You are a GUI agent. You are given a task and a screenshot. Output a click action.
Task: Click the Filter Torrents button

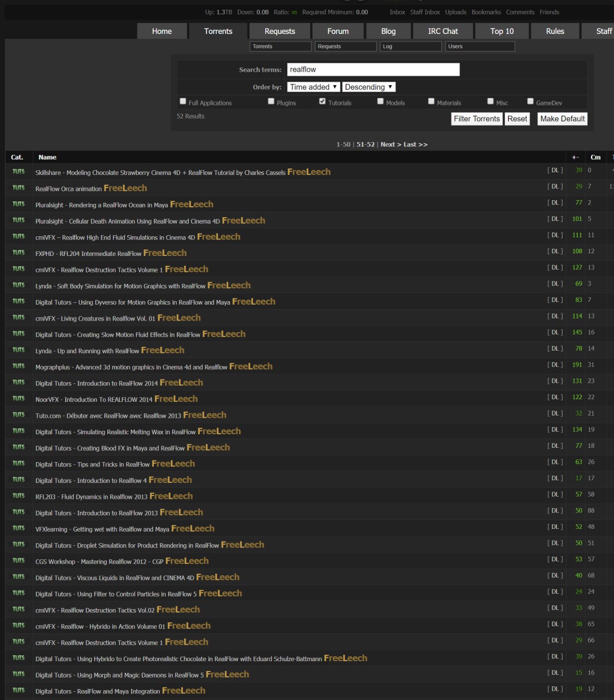pyautogui.click(x=477, y=119)
